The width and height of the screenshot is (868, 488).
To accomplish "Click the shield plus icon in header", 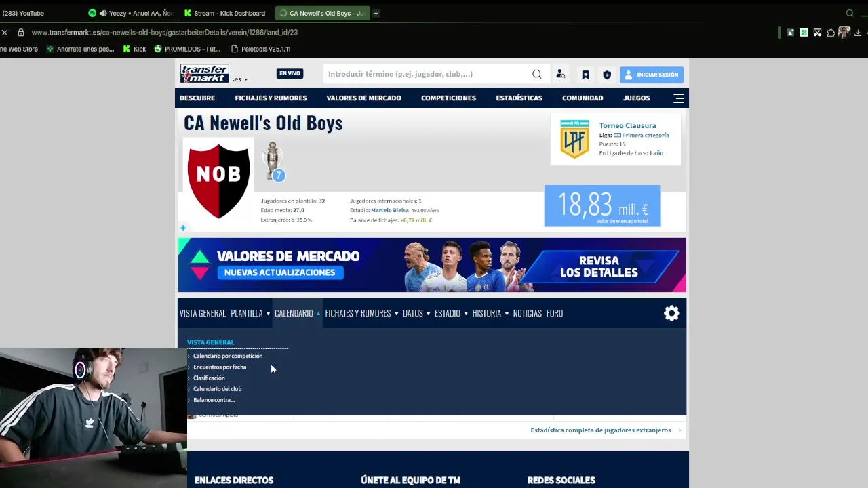I will tap(607, 75).
